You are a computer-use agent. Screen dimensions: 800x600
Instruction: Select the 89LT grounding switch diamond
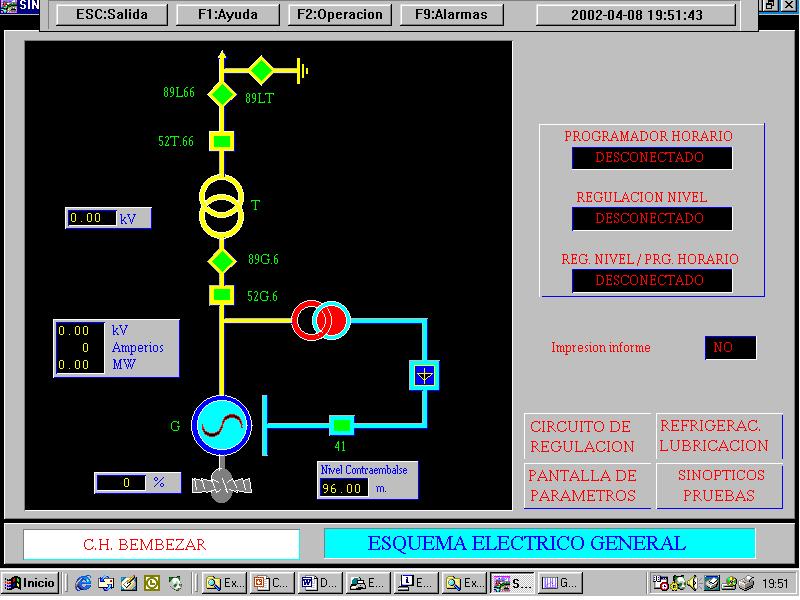click(260, 70)
